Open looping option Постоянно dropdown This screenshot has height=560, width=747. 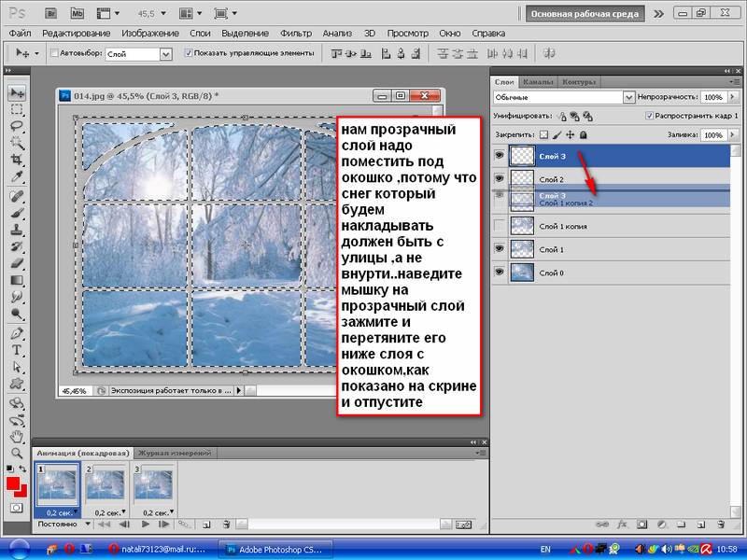88,524
